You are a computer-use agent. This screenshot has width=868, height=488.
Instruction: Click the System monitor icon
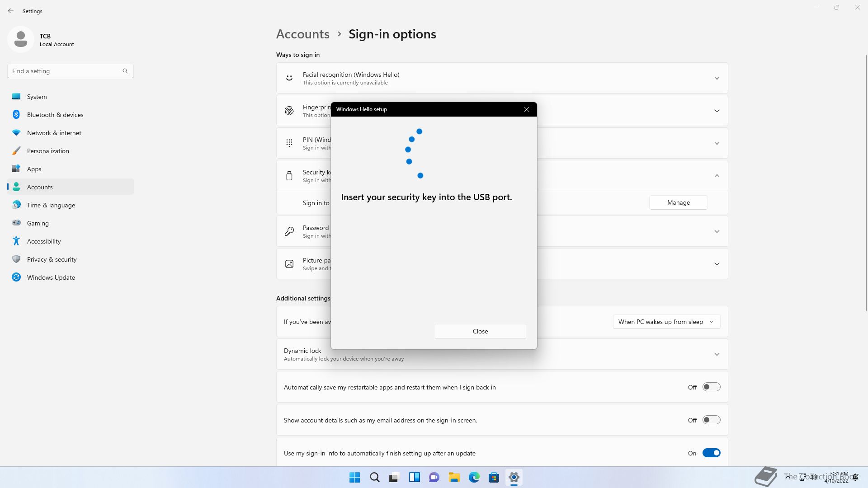point(16,96)
